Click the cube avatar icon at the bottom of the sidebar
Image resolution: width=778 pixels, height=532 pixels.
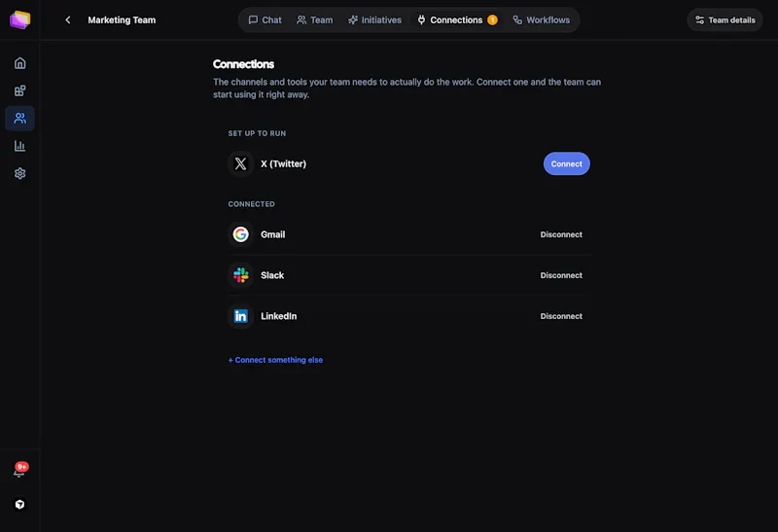[19, 504]
